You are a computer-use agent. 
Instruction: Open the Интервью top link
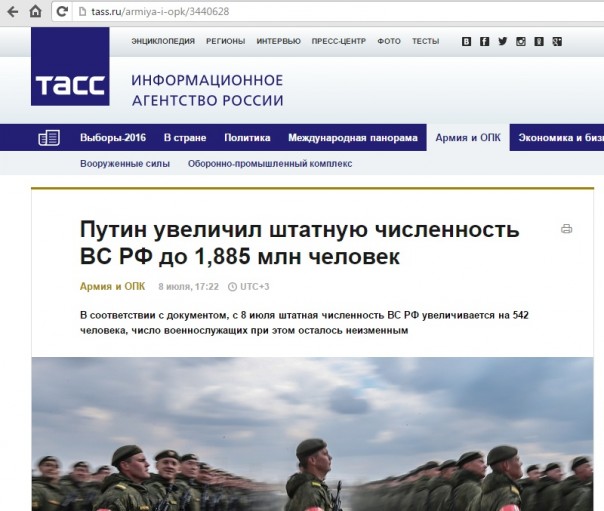click(x=279, y=41)
